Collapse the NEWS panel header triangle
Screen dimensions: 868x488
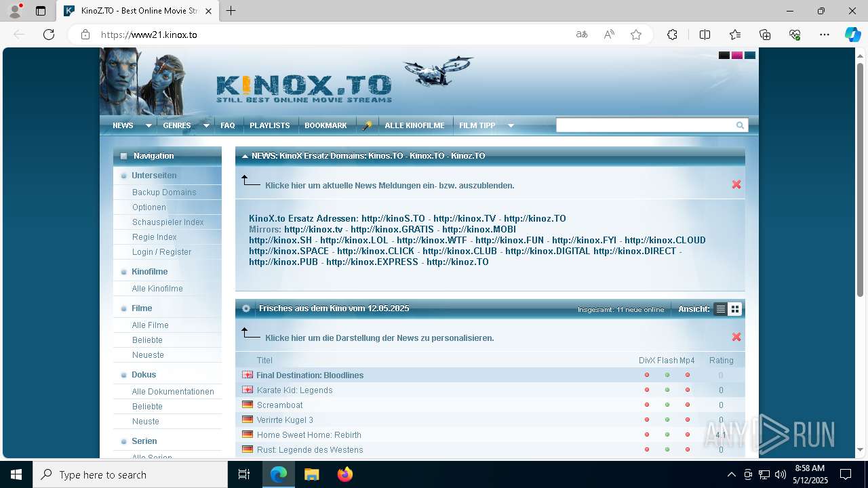[x=245, y=157]
